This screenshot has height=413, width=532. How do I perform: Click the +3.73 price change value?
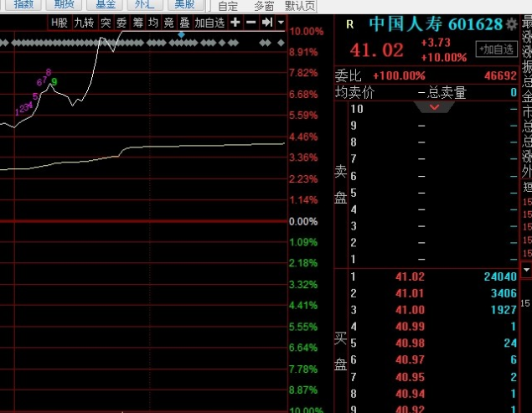[x=436, y=43]
